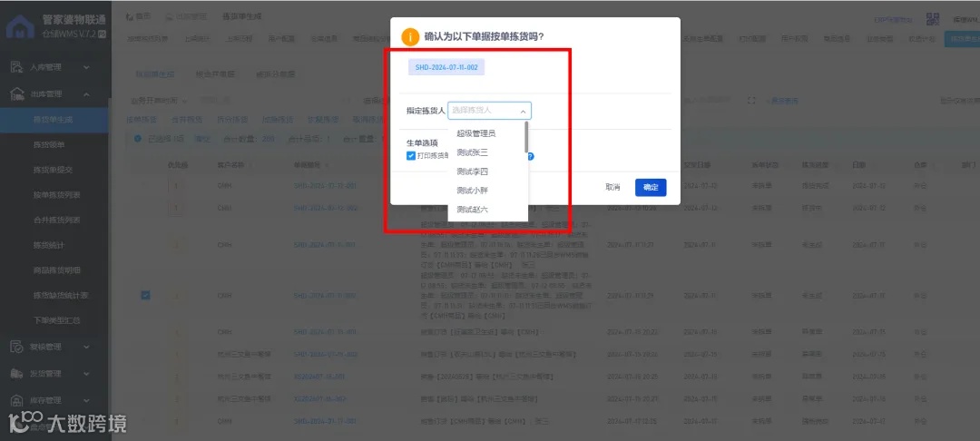This screenshot has width=980, height=441.
Task: Click the fullscreen icon above the table
Action: [x=751, y=101]
